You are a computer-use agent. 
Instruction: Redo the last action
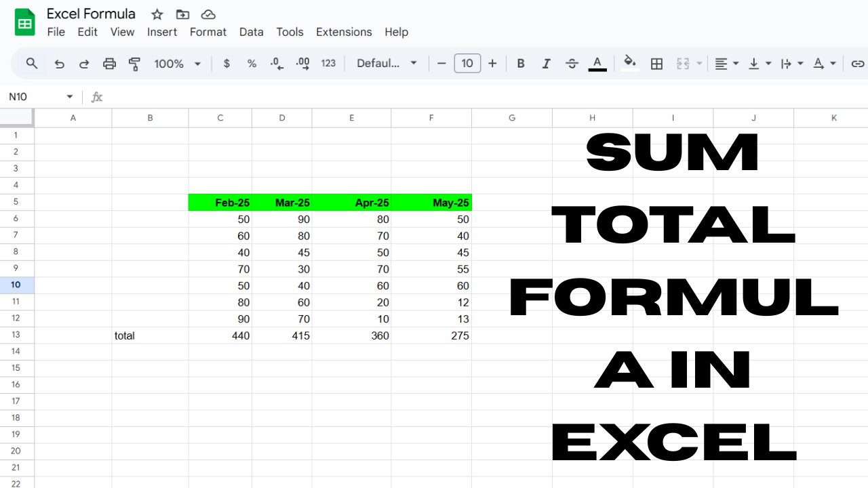[84, 64]
